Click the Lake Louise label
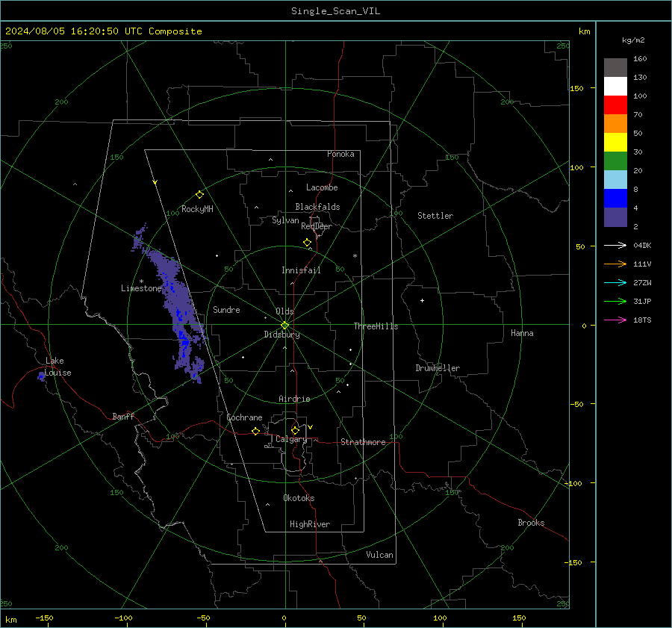This screenshot has height=628, width=672. coord(59,367)
